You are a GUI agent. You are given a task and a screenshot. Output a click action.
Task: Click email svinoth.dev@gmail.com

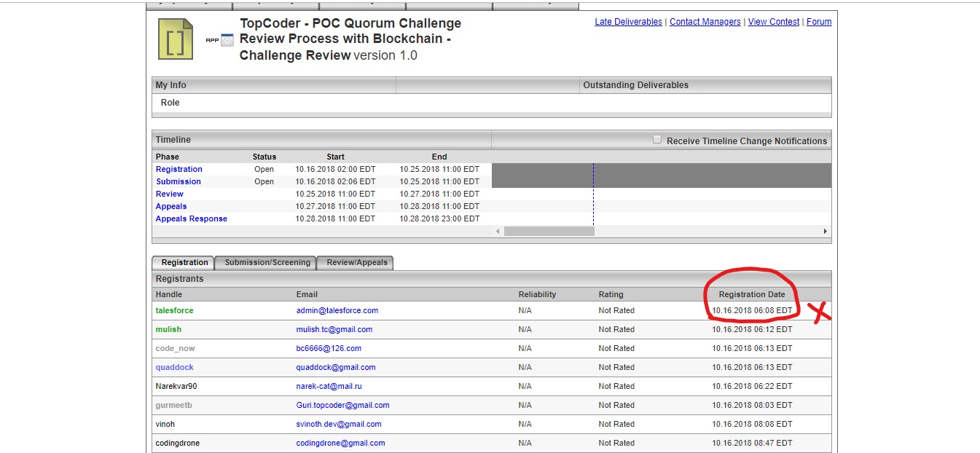[339, 424]
